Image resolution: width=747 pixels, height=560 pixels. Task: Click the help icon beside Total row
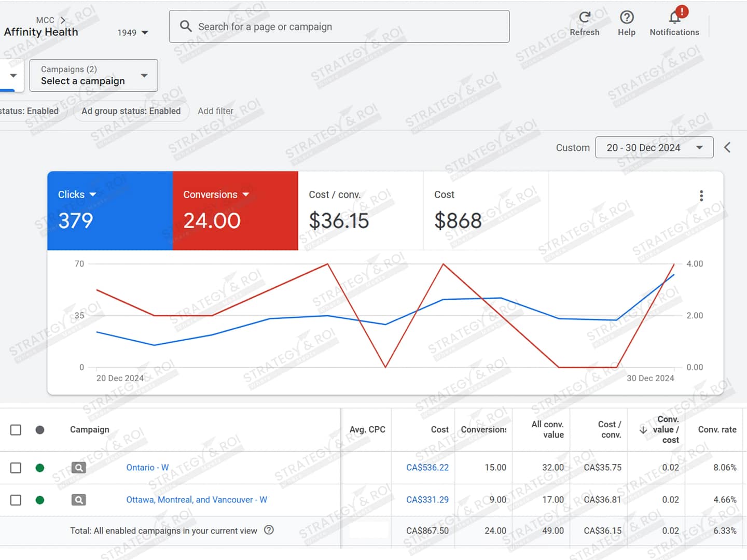[x=269, y=530]
